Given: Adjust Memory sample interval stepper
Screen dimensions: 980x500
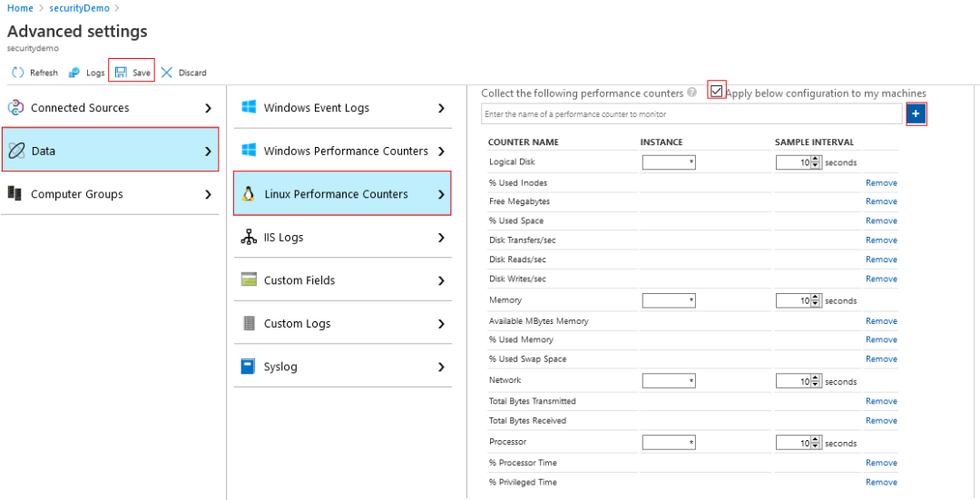Looking at the screenshot, I should (x=815, y=300).
